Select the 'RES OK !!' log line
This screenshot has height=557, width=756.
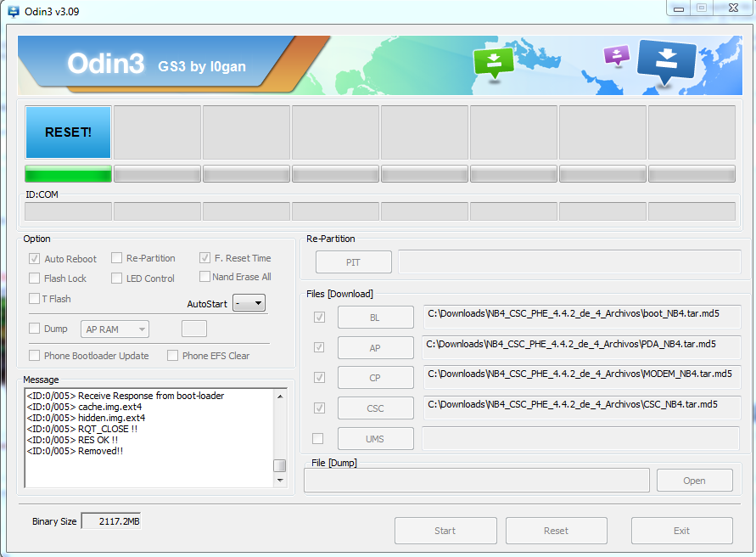tap(72, 440)
